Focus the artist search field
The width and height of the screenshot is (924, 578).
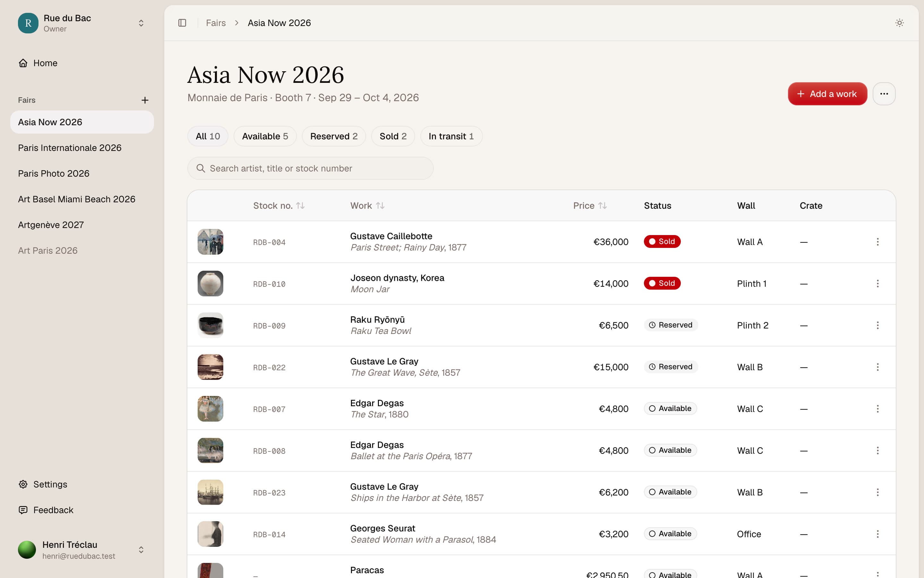point(310,168)
